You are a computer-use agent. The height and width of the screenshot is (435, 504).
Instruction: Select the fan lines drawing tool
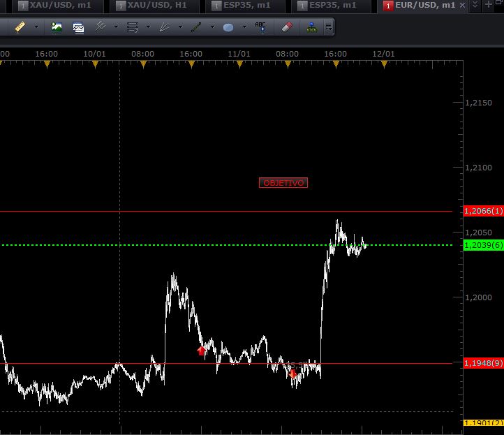coord(165,28)
